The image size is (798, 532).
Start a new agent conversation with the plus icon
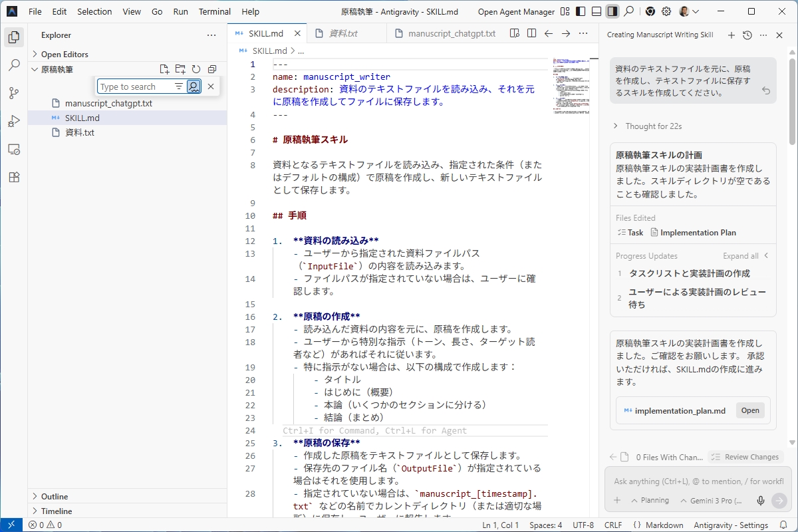point(731,35)
